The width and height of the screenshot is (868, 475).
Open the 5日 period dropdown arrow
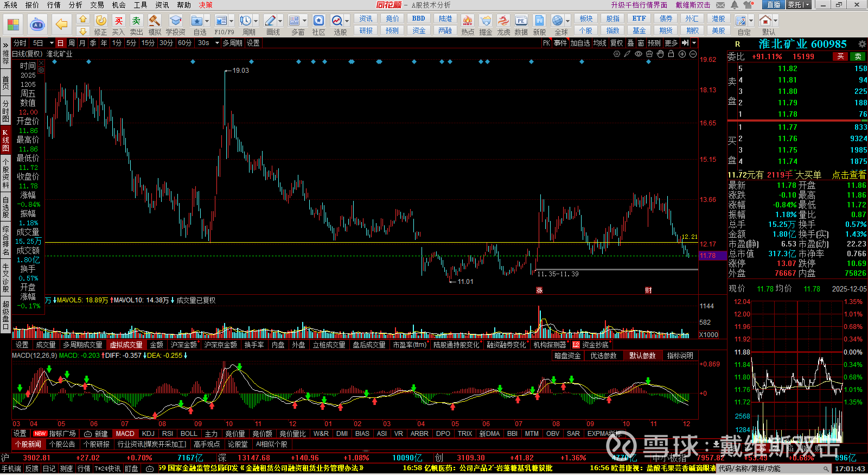[x=52, y=43]
